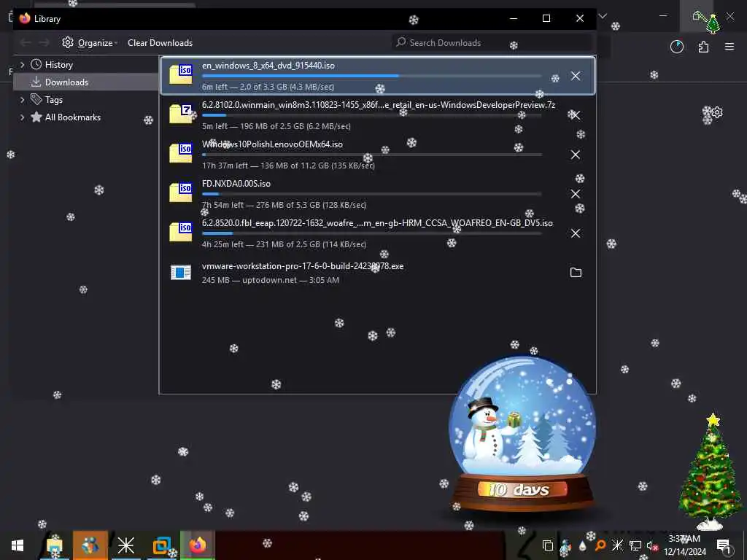
Task: Select Windows10PolishLenovoOEMx64.iso file name
Action: tap(272, 144)
